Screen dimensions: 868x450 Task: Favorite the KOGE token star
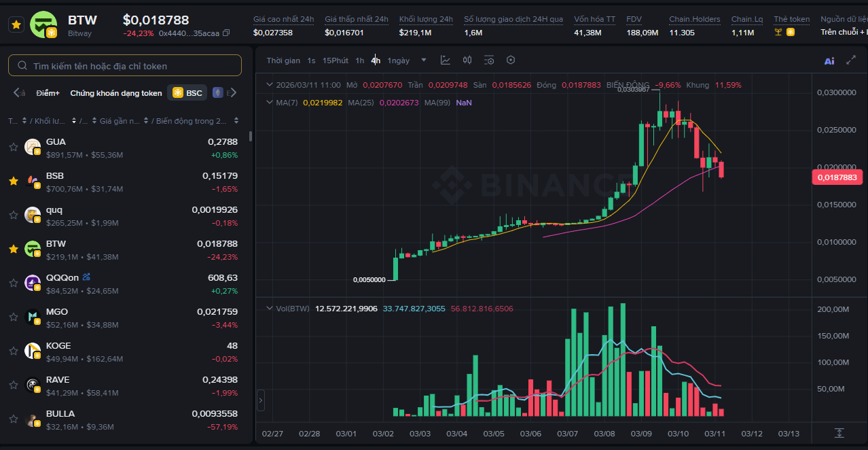13,351
